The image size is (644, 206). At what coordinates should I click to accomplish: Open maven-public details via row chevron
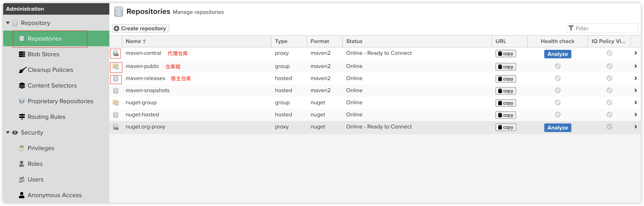click(636, 66)
